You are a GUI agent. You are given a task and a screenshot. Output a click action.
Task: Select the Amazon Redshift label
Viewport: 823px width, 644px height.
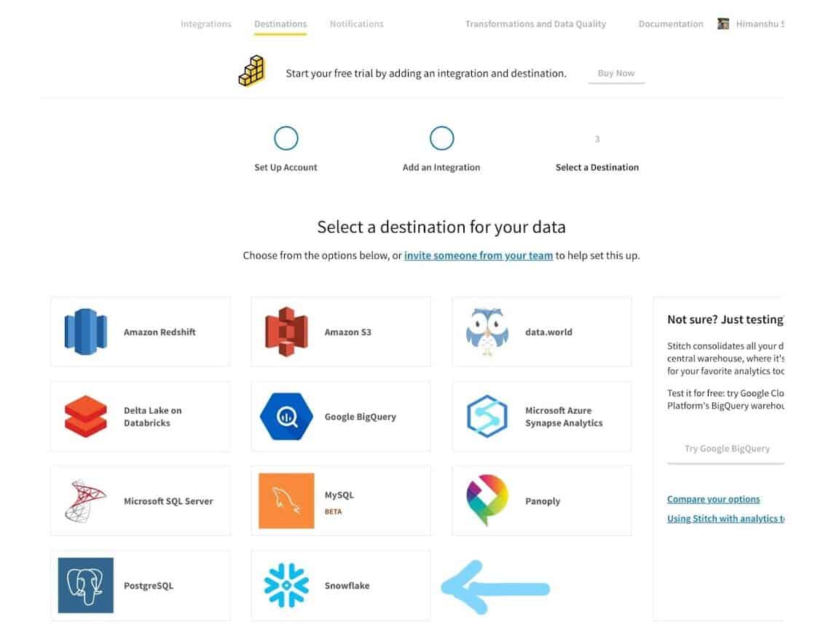[160, 331]
